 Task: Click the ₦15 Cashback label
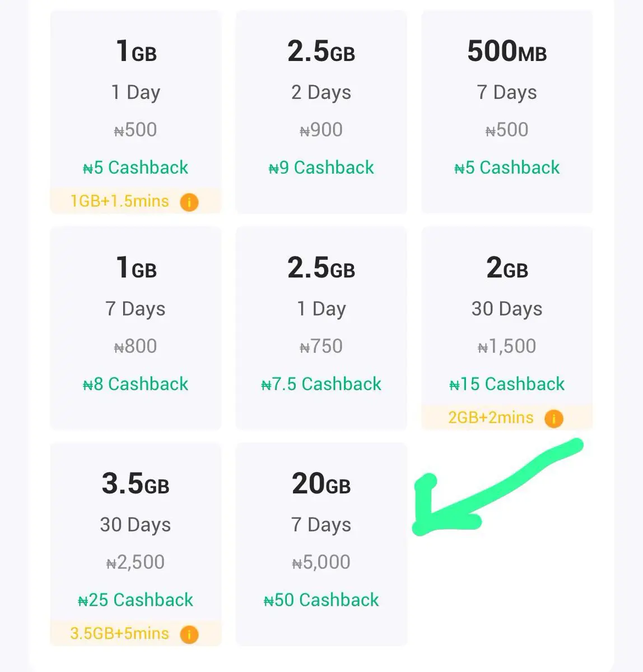point(506,384)
